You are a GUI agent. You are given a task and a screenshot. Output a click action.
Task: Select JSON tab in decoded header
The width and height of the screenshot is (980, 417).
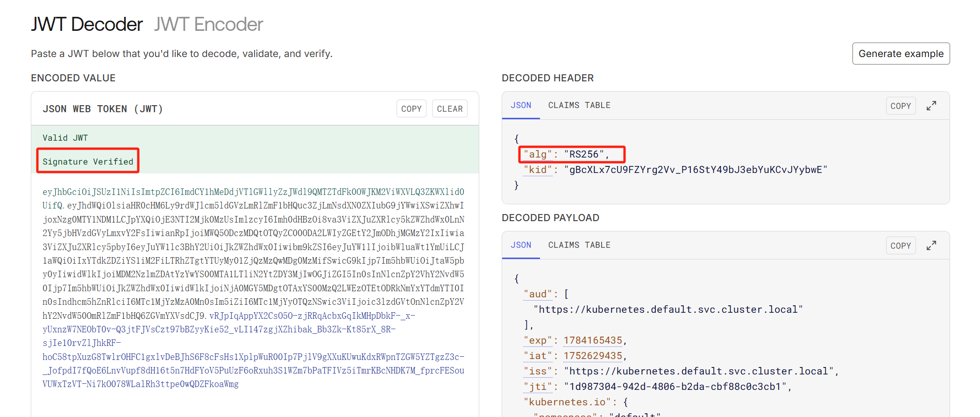pos(521,106)
